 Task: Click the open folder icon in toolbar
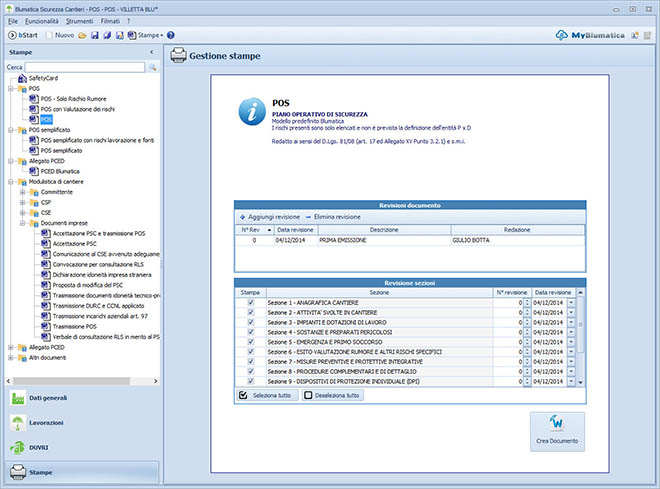tap(83, 35)
